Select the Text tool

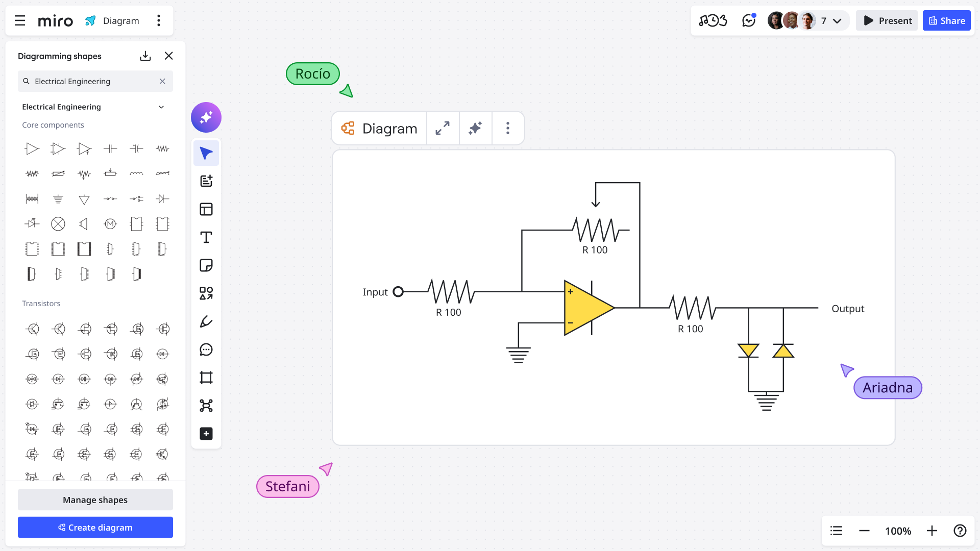[206, 237]
